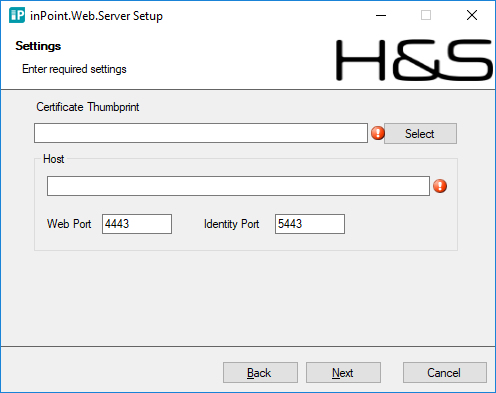Click the Web Port label

click(69, 224)
